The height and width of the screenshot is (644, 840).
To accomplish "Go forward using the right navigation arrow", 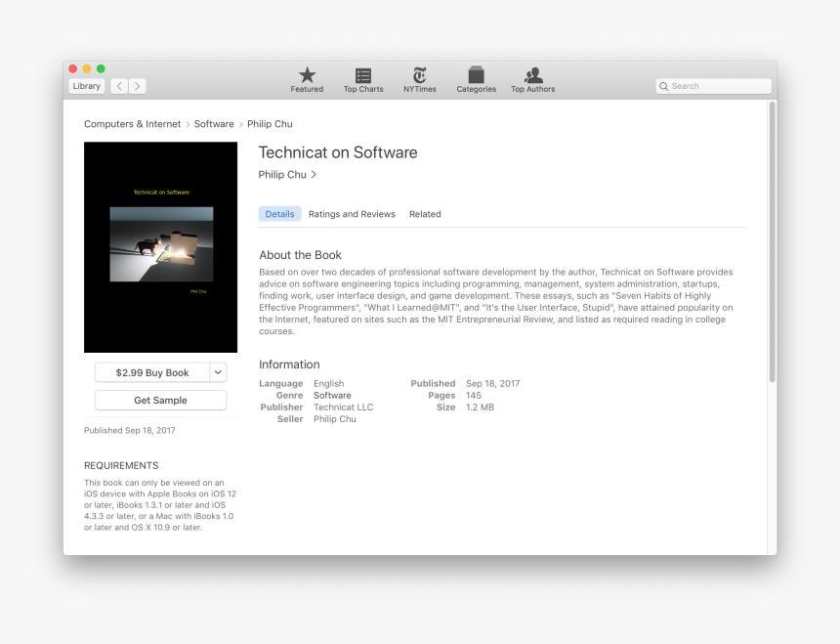I will 137,85.
